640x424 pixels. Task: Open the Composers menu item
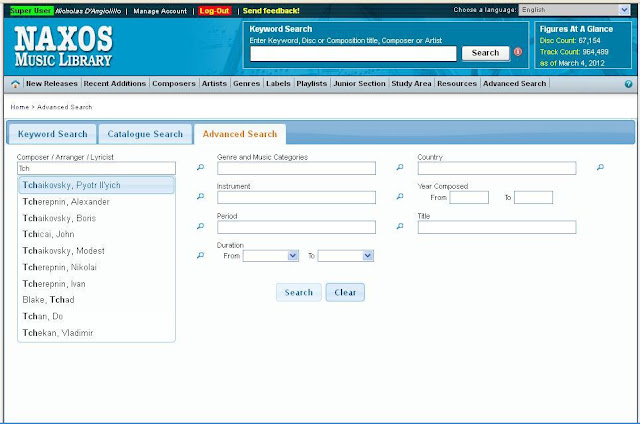click(x=174, y=83)
